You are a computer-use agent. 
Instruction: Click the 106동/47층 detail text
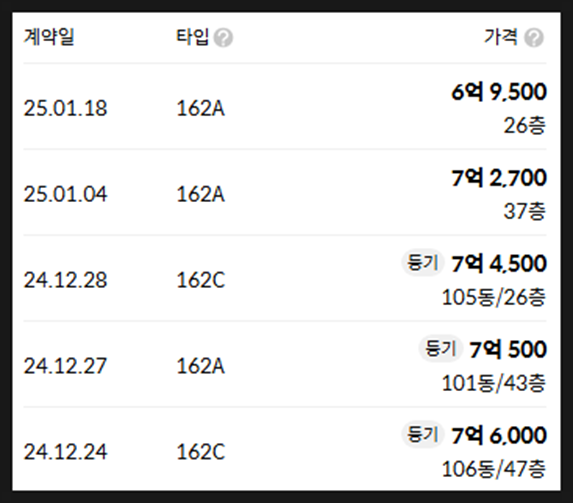pos(494,469)
